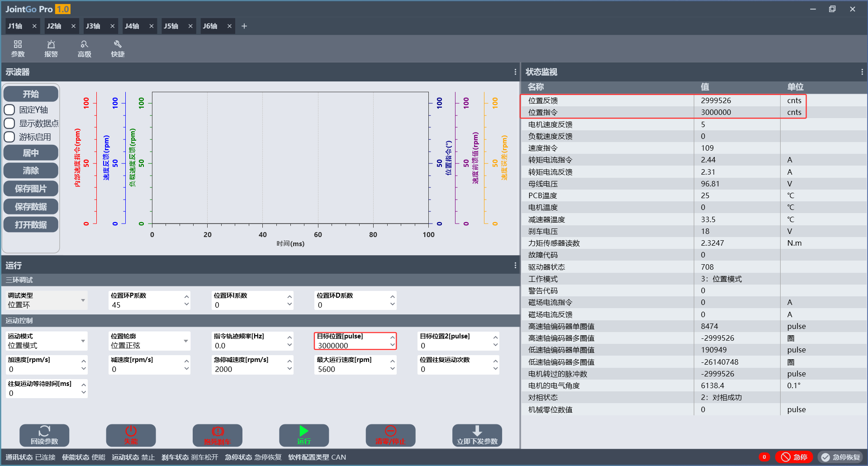Image resolution: width=868 pixels, height=466 pixels.
Task: Open the 运行 panel options menu
Action: (x=515, y=266)
